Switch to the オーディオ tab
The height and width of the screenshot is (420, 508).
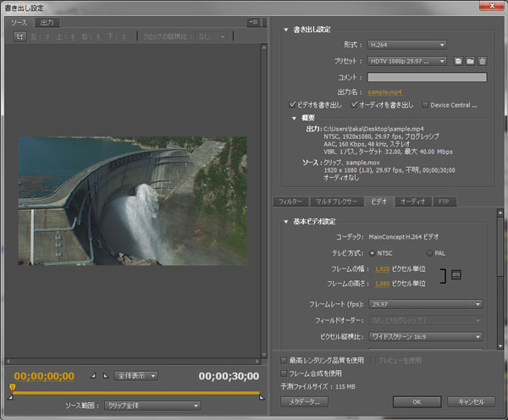pyautogui.click(x=412, y=202)
